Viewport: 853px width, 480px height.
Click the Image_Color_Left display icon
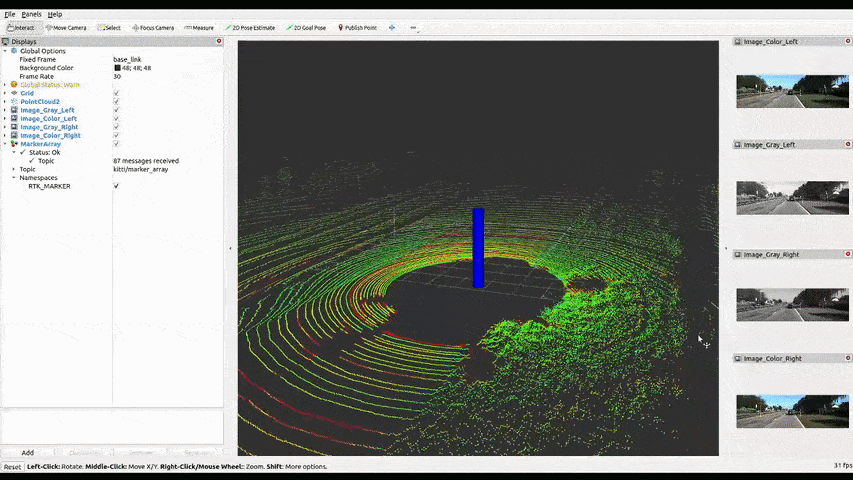tap(14, 118)
